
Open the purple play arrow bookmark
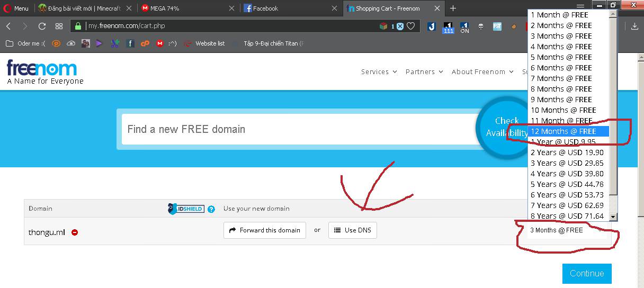100,43
